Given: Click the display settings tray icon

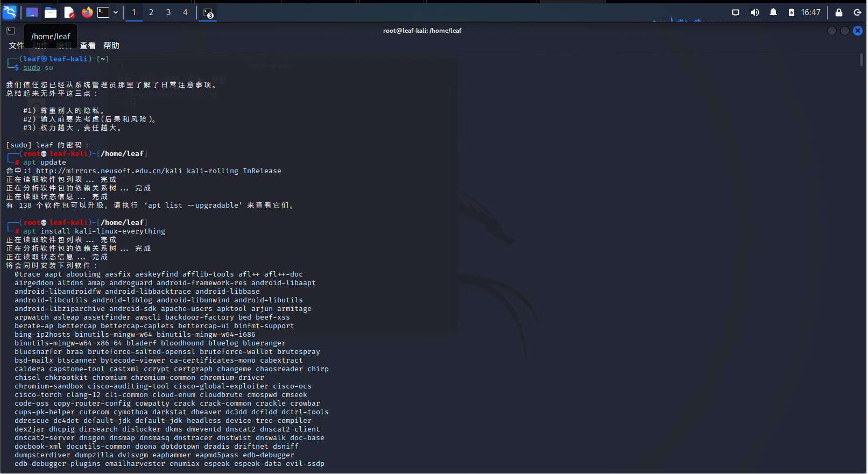Looking at the screenshot, I should [x=736, y=12].
